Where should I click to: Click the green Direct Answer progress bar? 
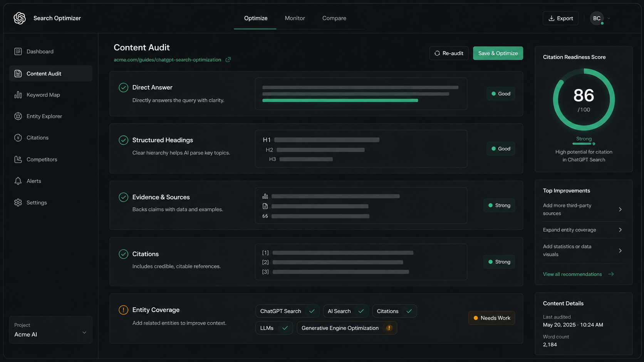340,100
